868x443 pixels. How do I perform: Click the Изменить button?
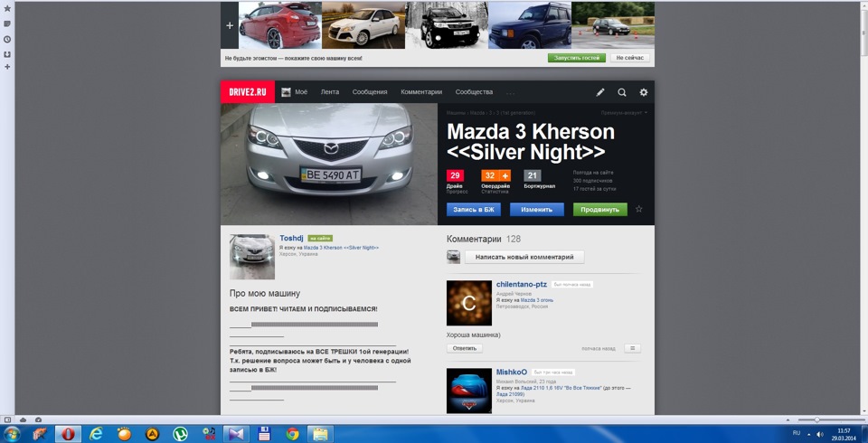pos(537,210)
